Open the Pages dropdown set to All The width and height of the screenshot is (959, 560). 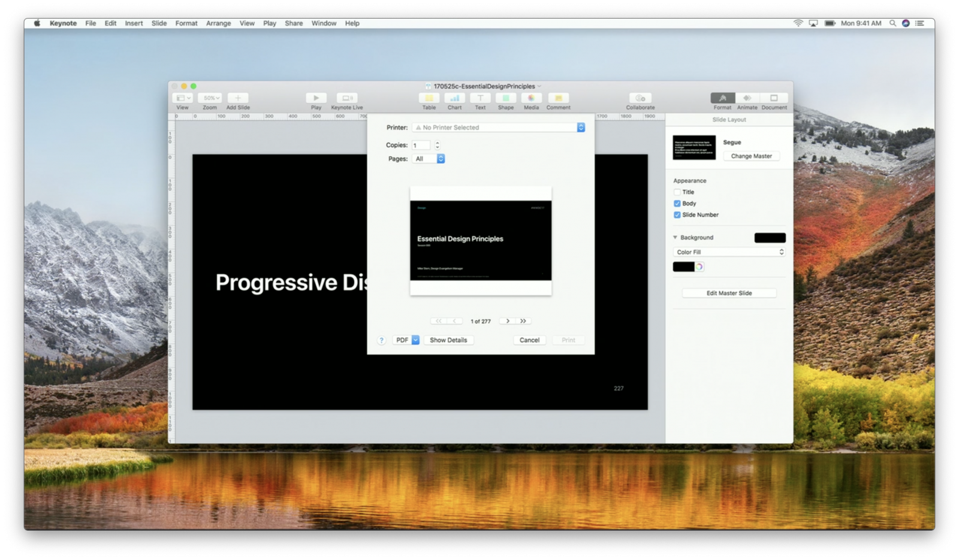[x=429, y=159]
